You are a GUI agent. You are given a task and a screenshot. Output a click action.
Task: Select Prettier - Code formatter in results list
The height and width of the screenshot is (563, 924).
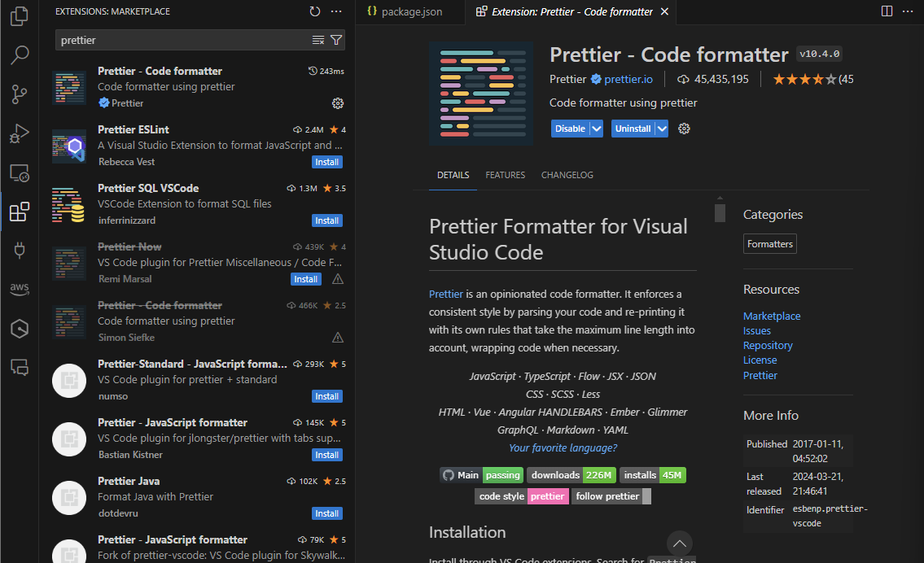tap(197, 87)
